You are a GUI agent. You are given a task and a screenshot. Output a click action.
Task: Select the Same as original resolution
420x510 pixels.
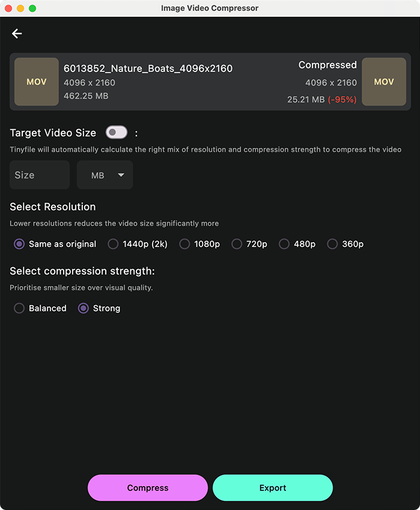pyautogui.click(x=20, y=244)
